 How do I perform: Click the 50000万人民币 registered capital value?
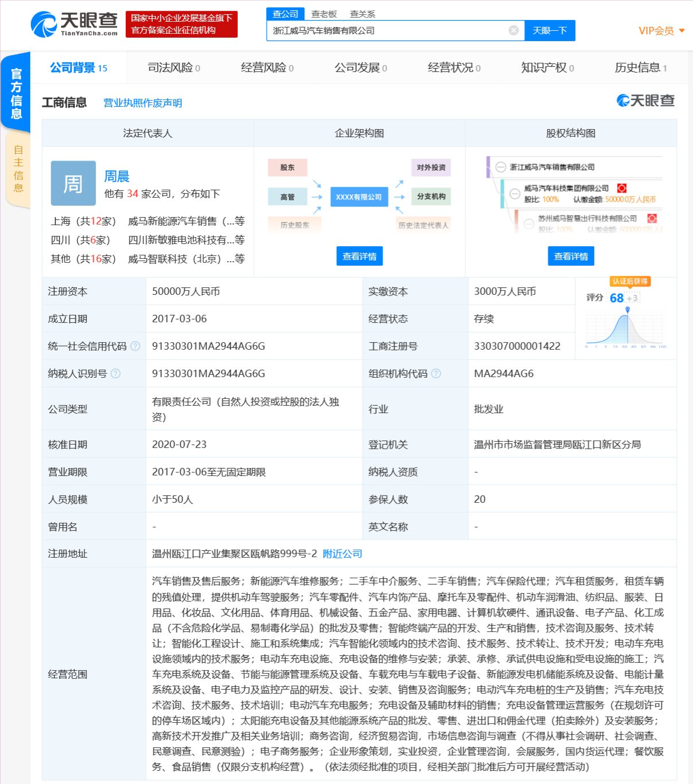[186, 291]
